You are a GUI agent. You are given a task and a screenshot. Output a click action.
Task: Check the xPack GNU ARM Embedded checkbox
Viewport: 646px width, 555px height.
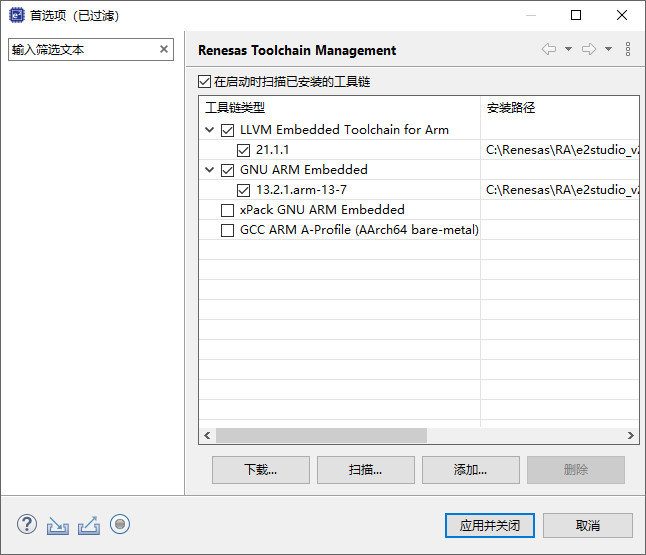point(227,210)
